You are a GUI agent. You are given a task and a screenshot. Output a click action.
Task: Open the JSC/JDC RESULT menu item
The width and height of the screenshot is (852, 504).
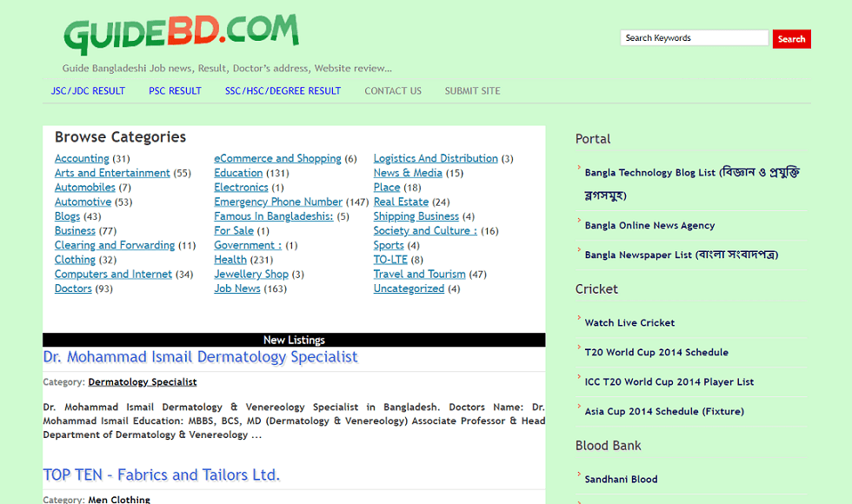pyautogui.click(x=87, y=90)
